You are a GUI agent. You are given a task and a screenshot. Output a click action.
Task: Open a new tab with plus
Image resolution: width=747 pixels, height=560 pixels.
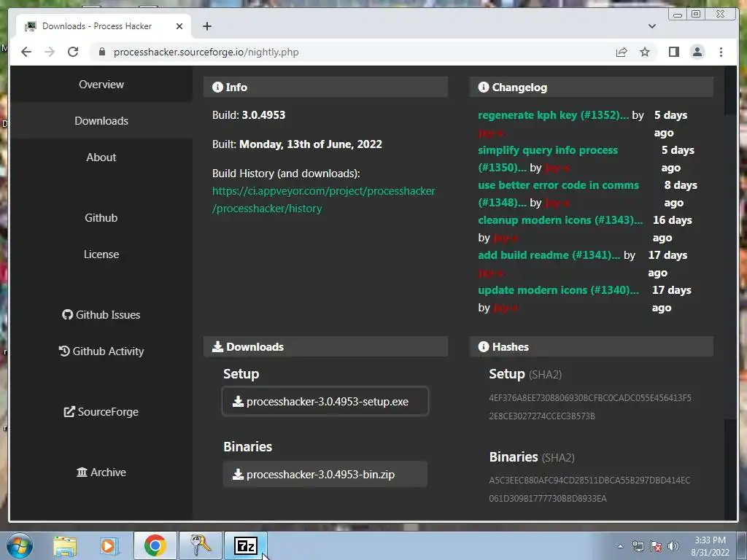click(206, 26)
